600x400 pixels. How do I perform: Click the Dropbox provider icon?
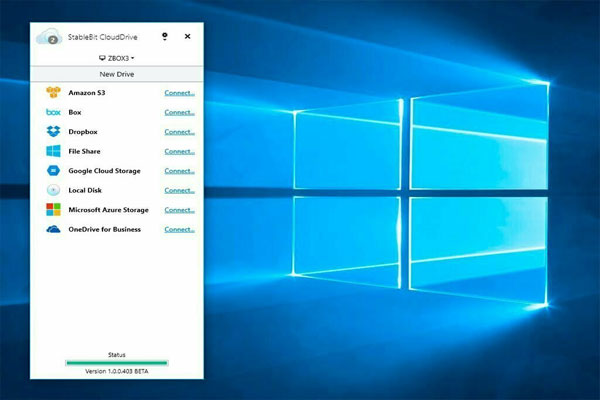pos(53,131)
